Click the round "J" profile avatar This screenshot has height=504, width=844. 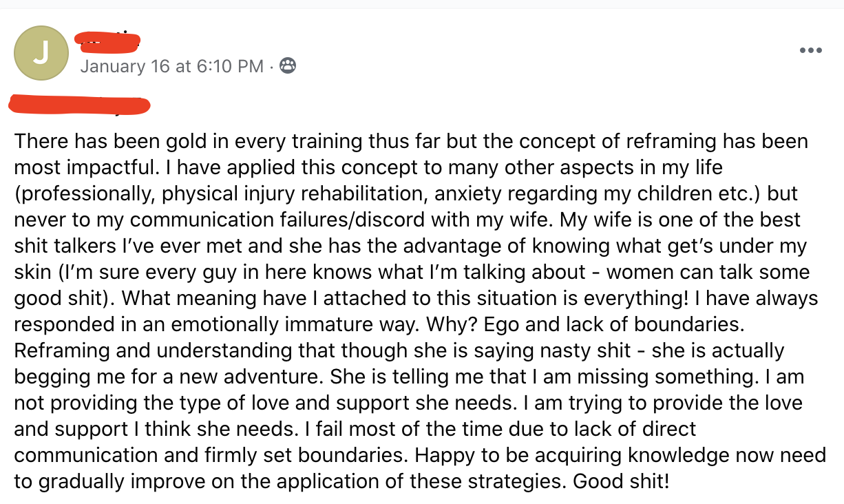(x=41, y=53)
